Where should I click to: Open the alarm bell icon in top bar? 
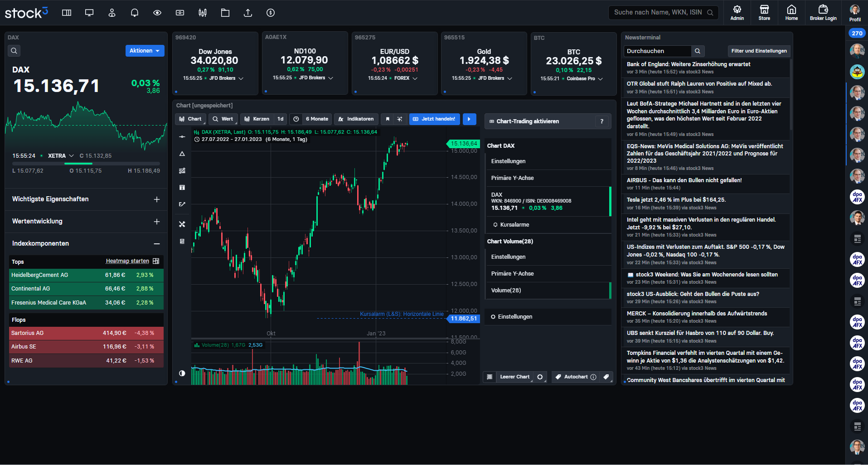(x=135, y=13)
